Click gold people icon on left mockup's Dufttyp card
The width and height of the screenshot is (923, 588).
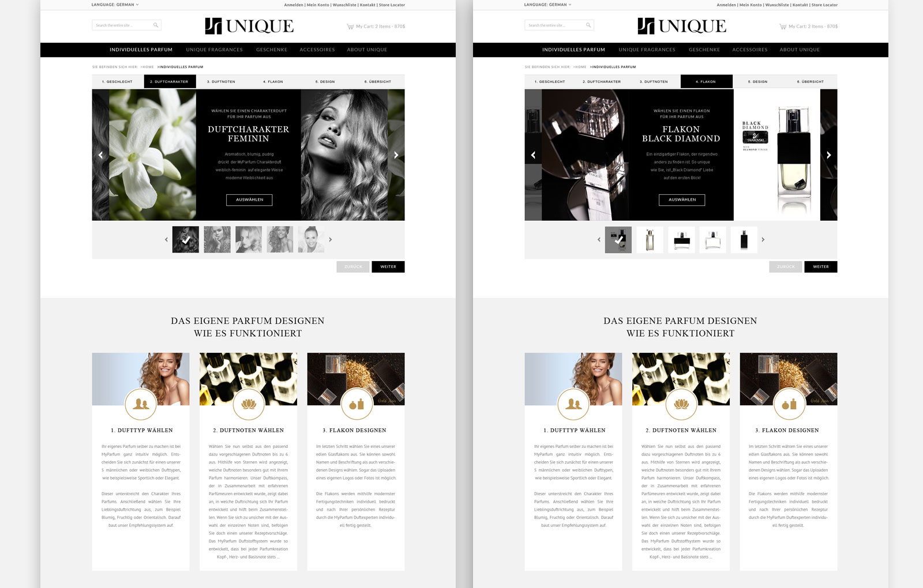click(141, 405)
